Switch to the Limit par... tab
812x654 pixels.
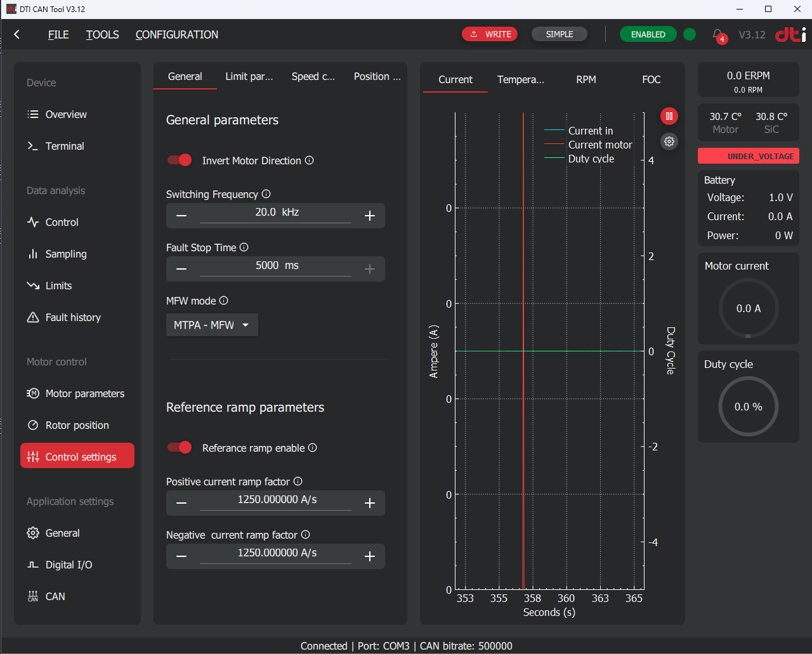[249, 76]
